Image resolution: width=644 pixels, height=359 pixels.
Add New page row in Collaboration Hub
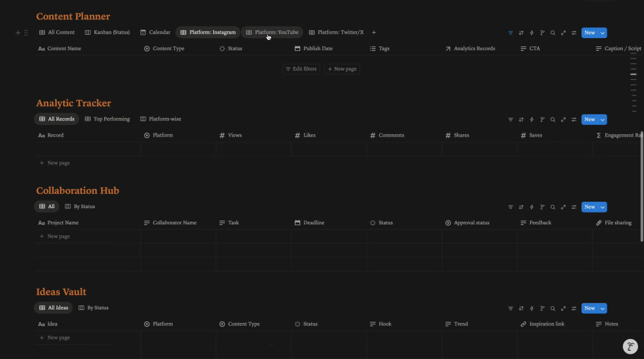click(x=55, y=237)
